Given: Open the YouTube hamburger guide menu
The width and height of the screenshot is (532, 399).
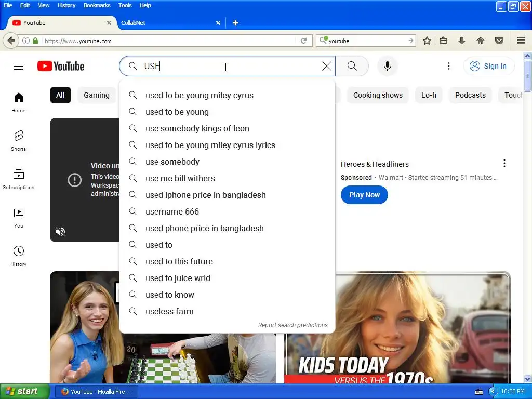Looking at the screenshot, I should (19, 66).
